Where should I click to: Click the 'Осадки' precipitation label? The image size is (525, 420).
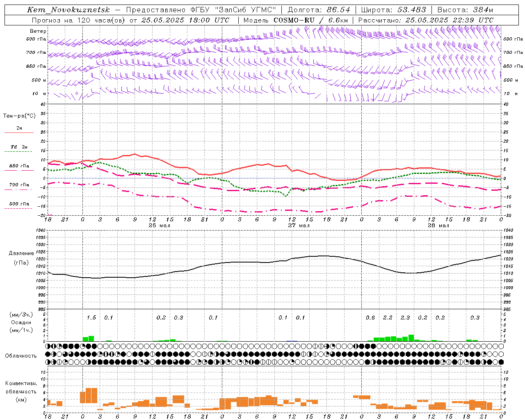pos(21,322)
